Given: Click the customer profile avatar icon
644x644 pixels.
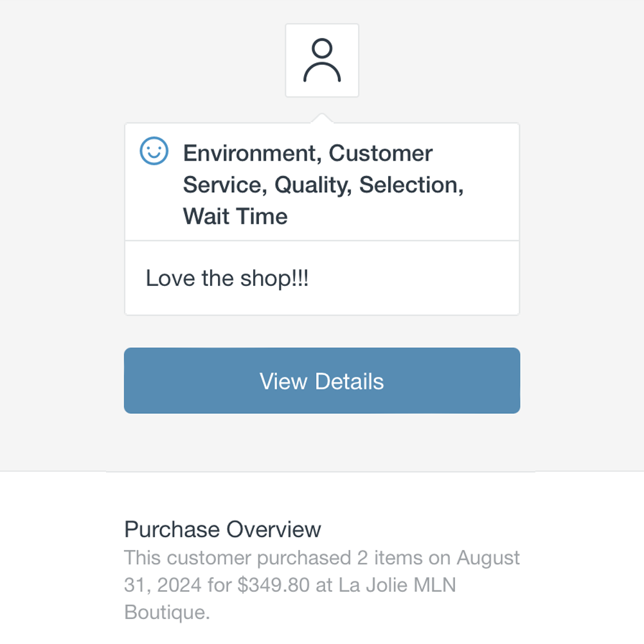Looking at the screenshot, I should (322, 60).
